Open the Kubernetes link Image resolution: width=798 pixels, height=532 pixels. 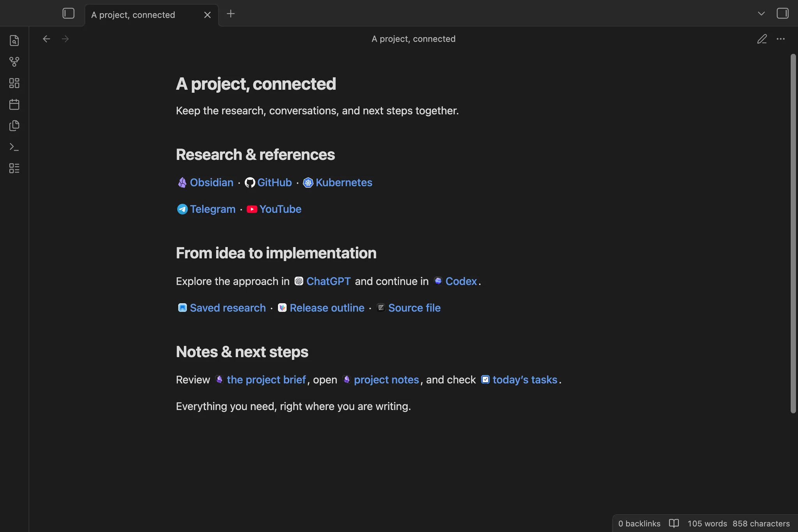[344, 182]
